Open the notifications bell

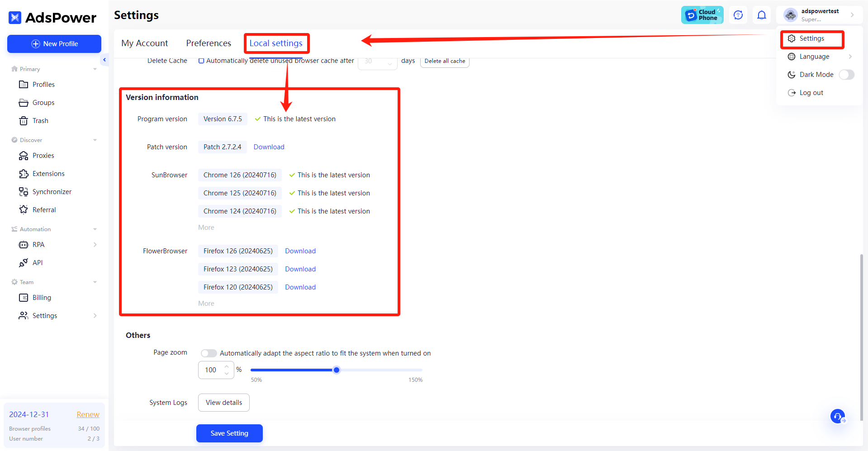pos(762,15)
